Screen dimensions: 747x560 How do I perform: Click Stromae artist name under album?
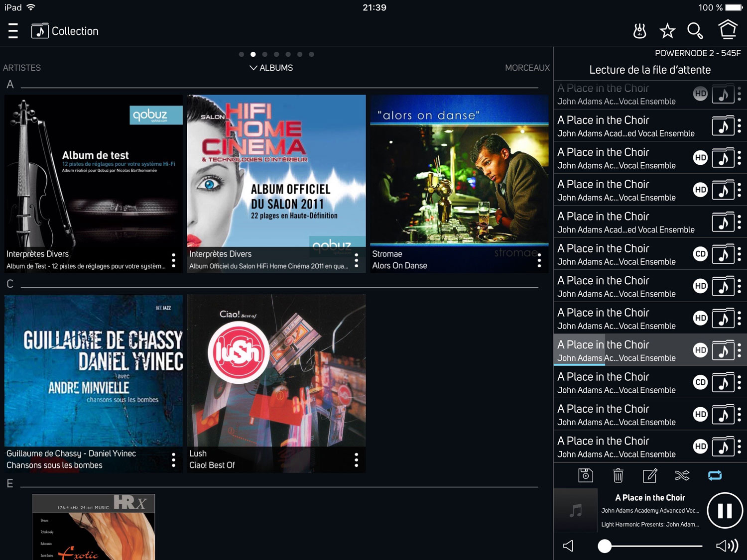[387, 254]
